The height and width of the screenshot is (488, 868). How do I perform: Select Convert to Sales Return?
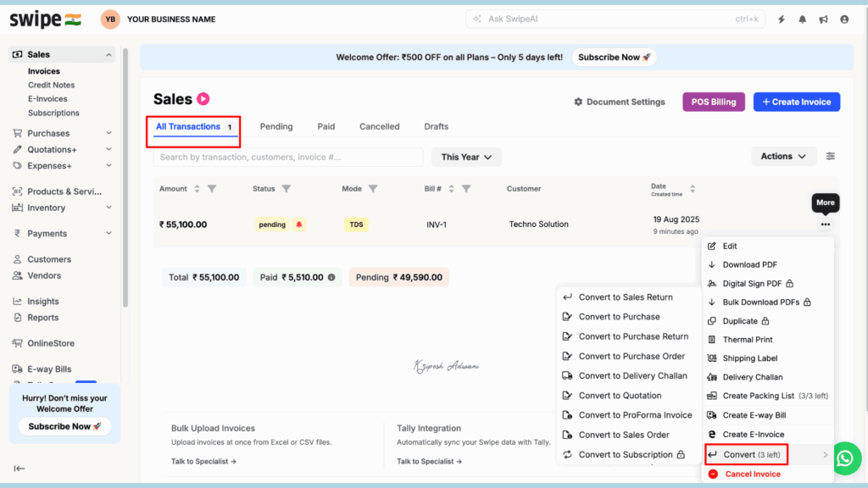(x=625, y=297)
